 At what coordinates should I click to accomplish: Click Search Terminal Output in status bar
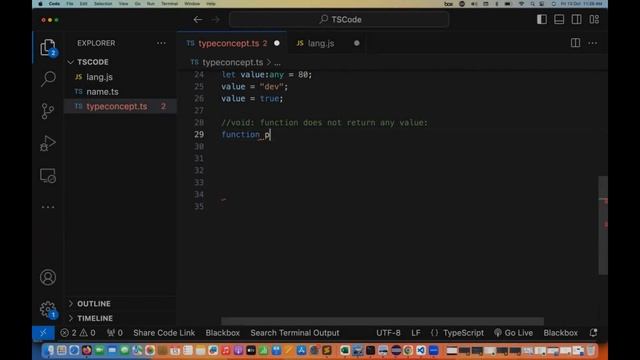(295, 333)
